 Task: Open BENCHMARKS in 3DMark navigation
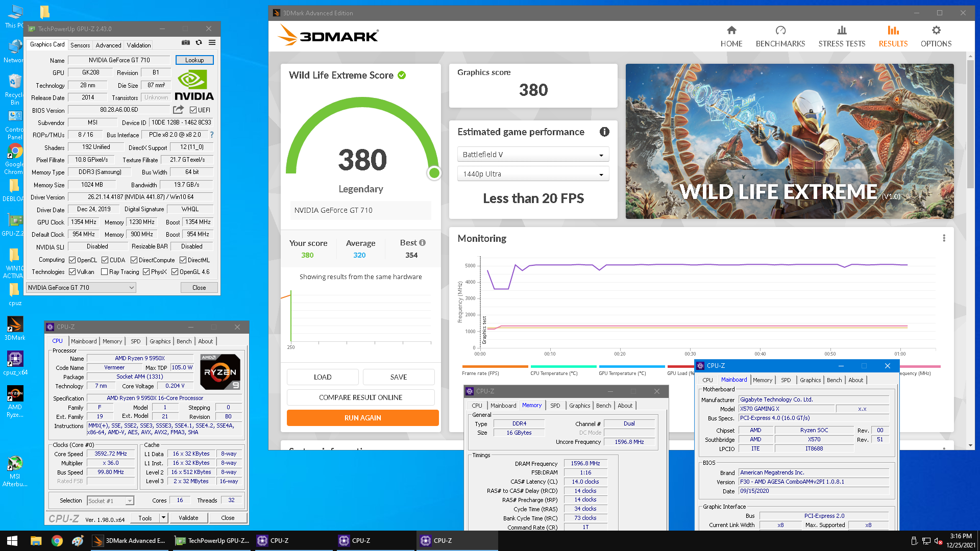coord(780,37)
